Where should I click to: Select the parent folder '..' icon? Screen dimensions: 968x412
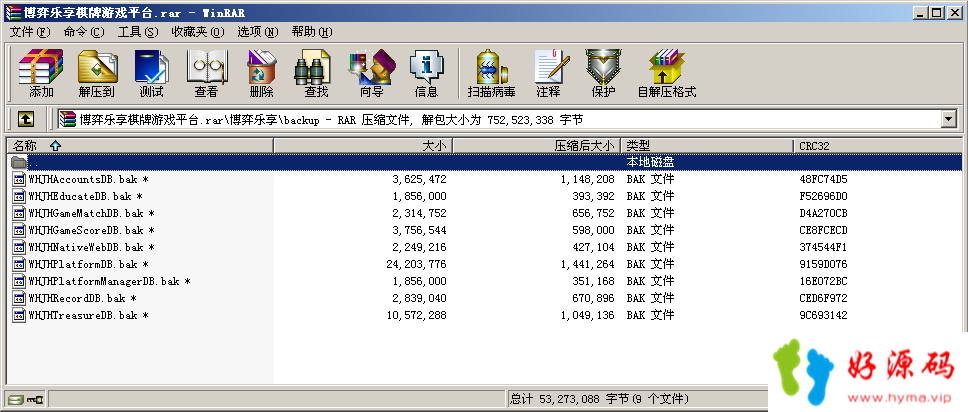click(x=19, y=162)
